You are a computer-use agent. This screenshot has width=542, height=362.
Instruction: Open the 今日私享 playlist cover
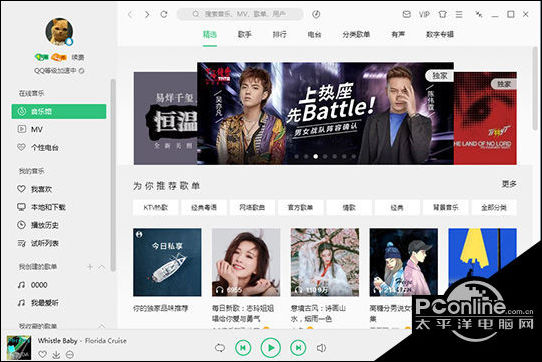(x=167, y=262)
